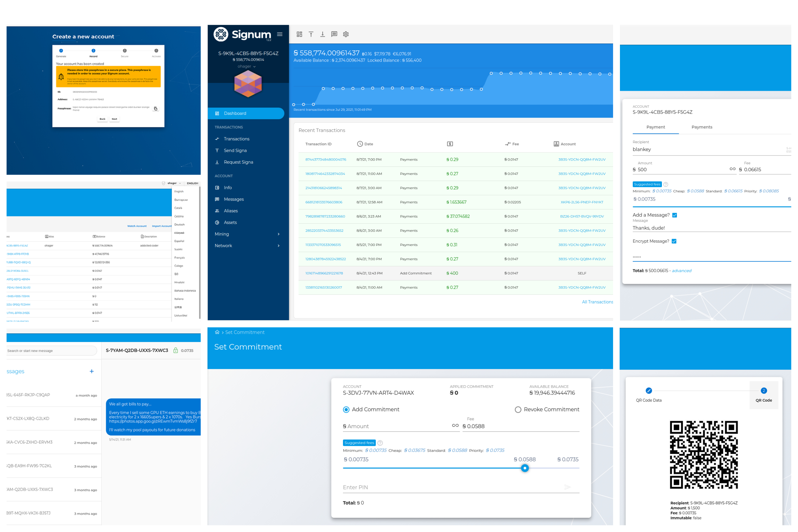This screenshot has width=798, height=532.
Task: Click the request (download arrow) toolbar icon
Action: coord(323,34)
